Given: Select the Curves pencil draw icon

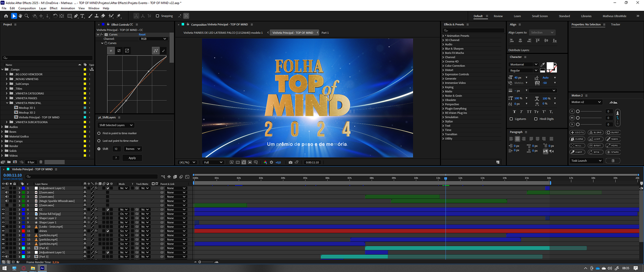Looking at the screenshot, I should coord(163,51).
